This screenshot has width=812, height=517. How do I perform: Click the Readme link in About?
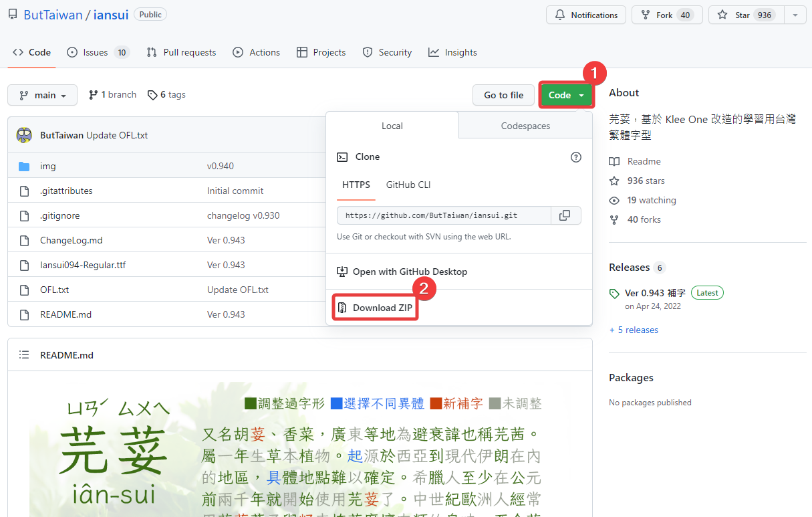(x=635, y=161)
